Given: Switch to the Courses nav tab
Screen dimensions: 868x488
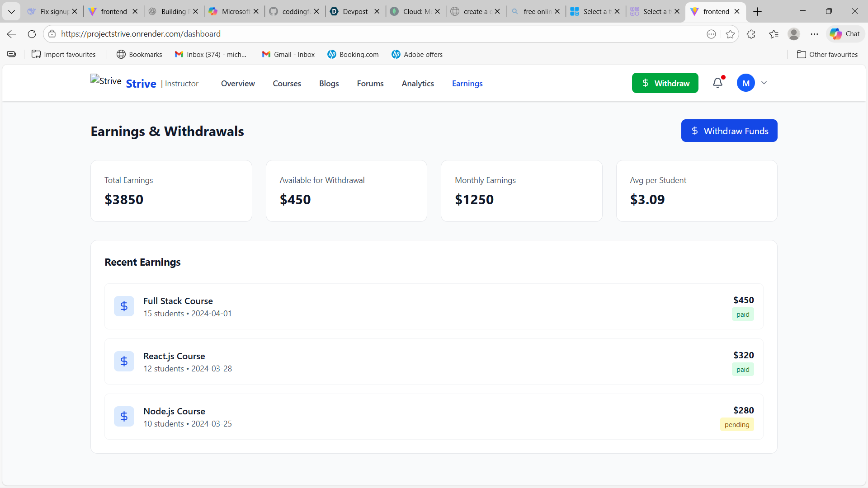Looking at the screenshot, I should pos(287,84).
